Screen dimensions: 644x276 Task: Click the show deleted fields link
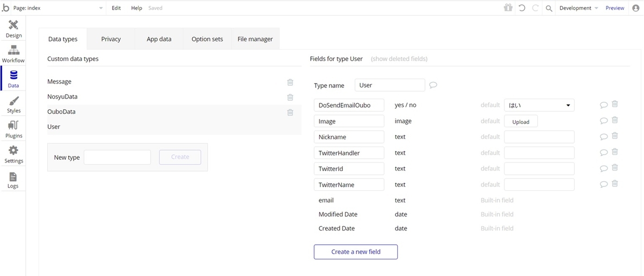pos(399,59)
